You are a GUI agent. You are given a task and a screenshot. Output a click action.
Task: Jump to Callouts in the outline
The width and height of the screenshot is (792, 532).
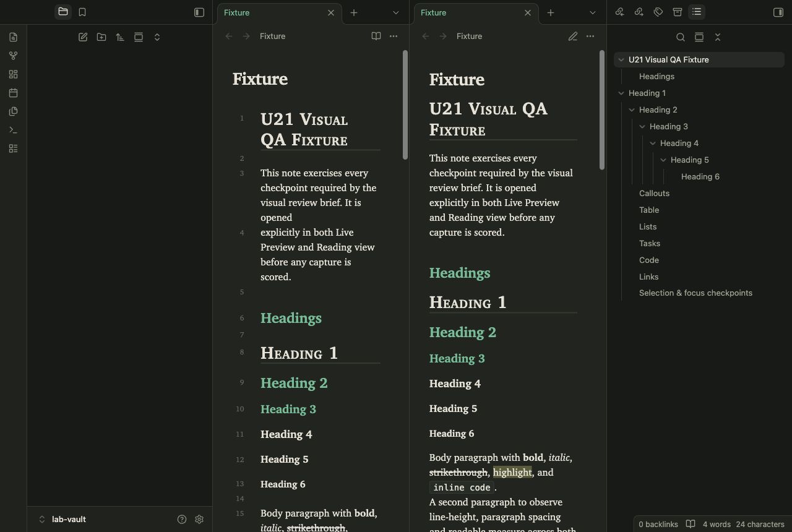[654, 194]
